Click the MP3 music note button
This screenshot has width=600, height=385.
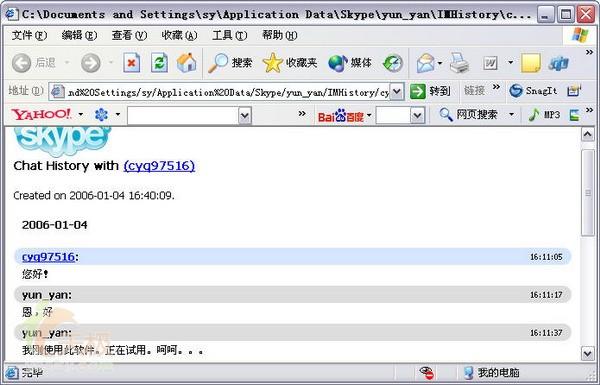[x=544, y=114]
